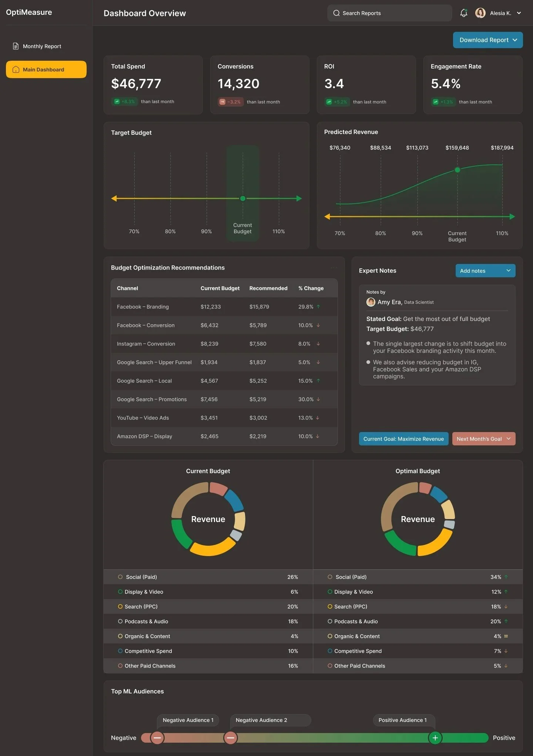
Task: Click Alesia K. profile avatar
Action: pos(480,13)
